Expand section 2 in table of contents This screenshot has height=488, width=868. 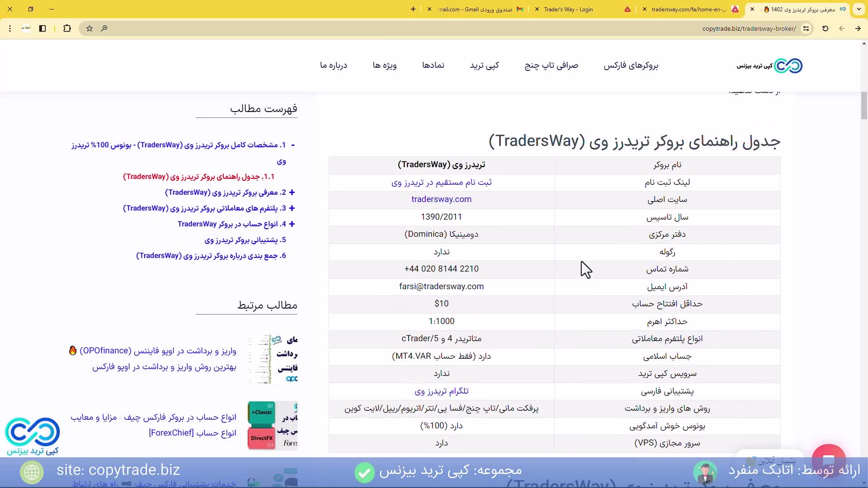point(292,192)
